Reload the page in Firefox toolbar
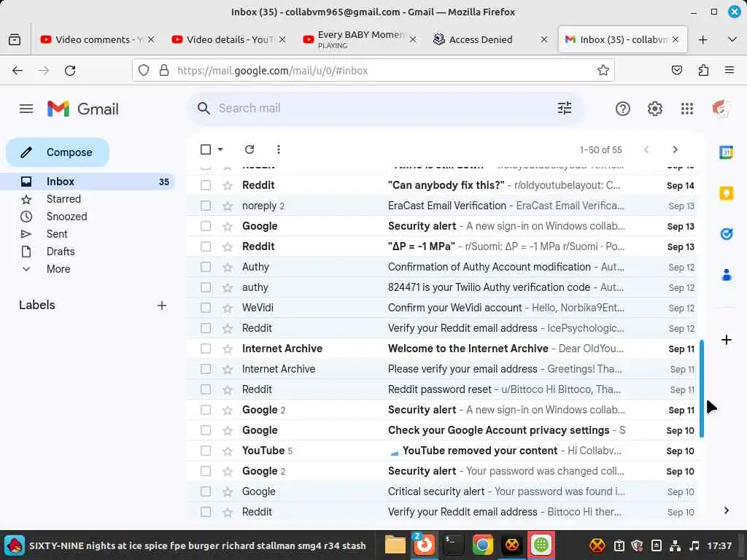 click(x=70, y=71)
